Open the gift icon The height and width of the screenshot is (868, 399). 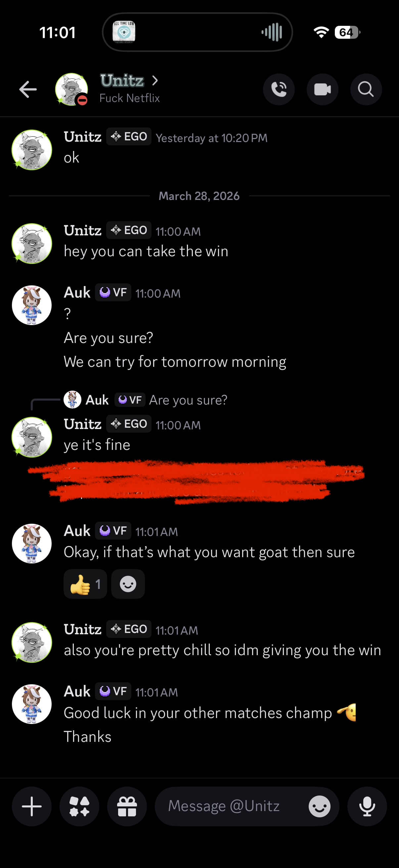coord(127,806)
